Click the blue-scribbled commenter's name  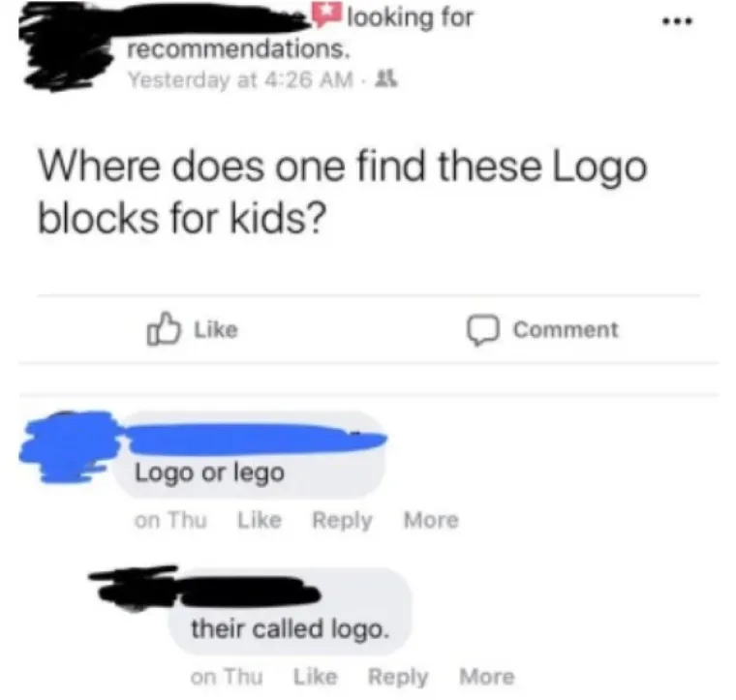(256, 440)
